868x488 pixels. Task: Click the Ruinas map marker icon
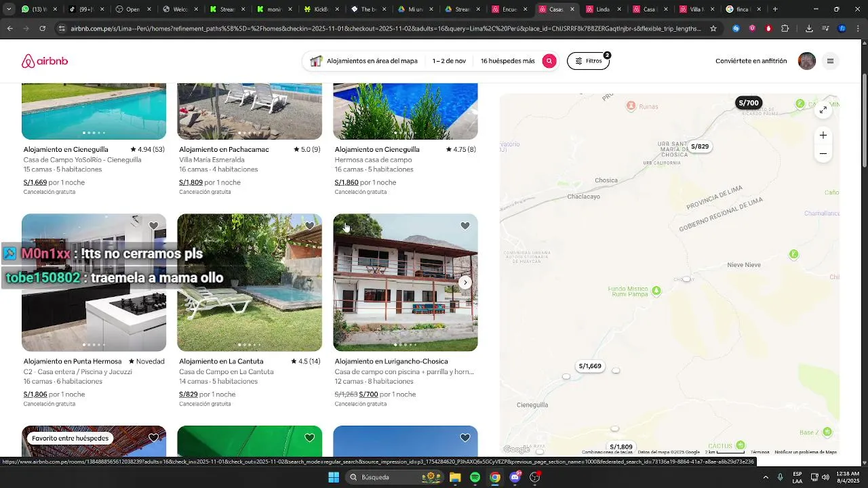click(631, 106)
